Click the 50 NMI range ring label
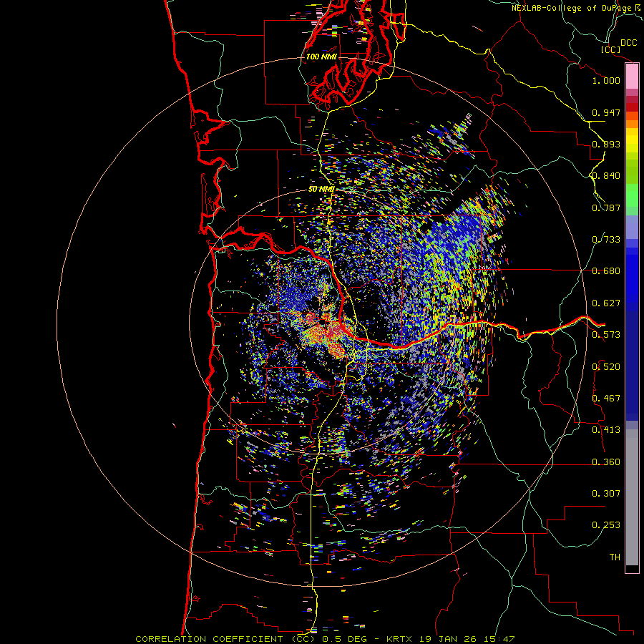This screenshot has width=644, height=644. [321, 190]
